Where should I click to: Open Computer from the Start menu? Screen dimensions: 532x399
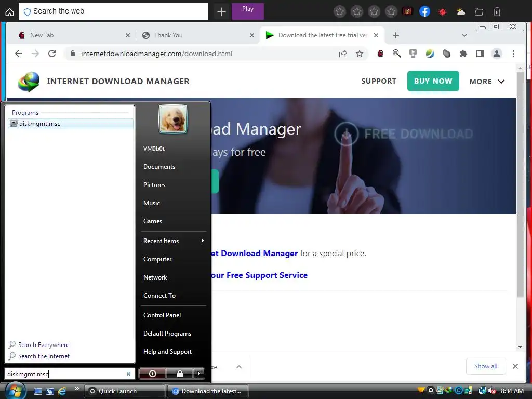[157, 259]
